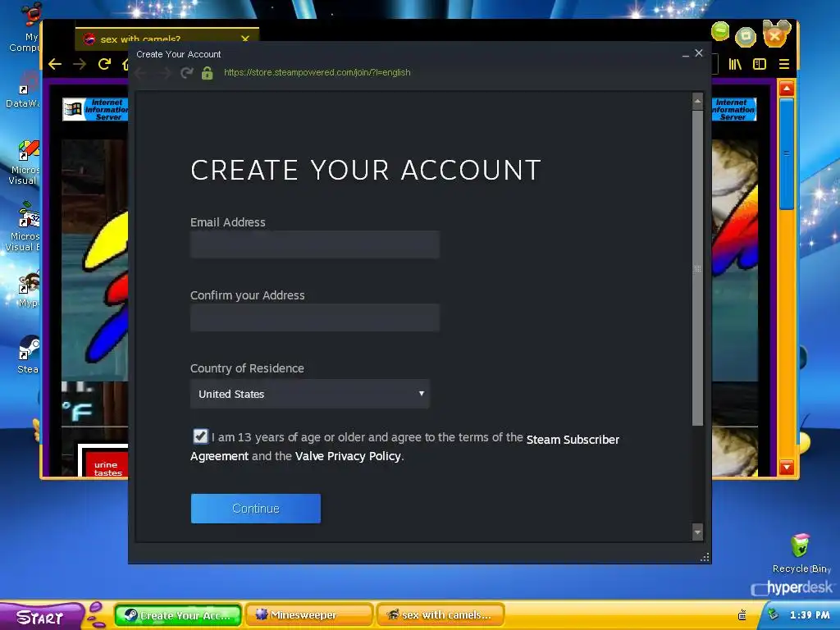Click the browser forward arrow in background window
840x630 pixels.
[x=80, y=65]
